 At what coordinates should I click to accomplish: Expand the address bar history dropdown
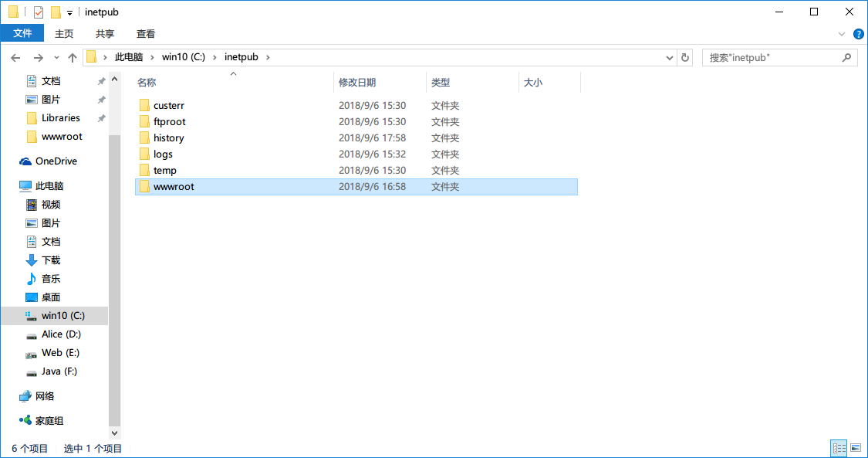(670, 57)
